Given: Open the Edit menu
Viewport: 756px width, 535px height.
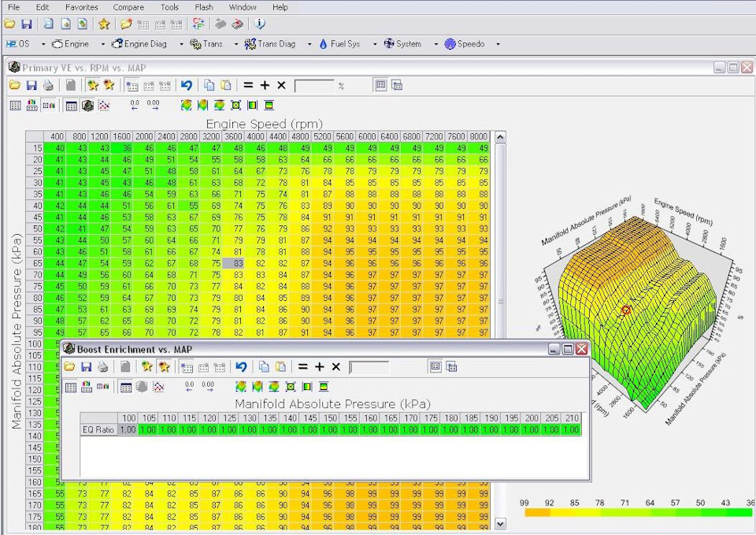Looking at the screenshot, I should tap(43, 7).
